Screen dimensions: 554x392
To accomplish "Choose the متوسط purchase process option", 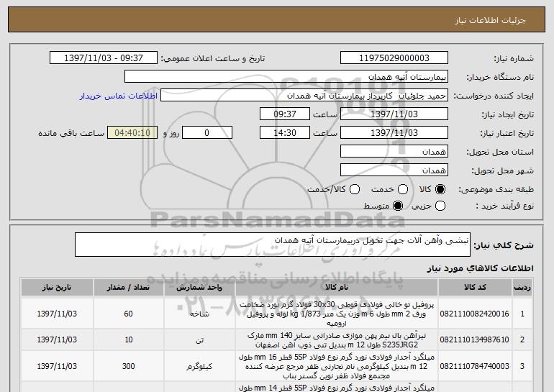I will pyautogui.click(x=398, y=206).
